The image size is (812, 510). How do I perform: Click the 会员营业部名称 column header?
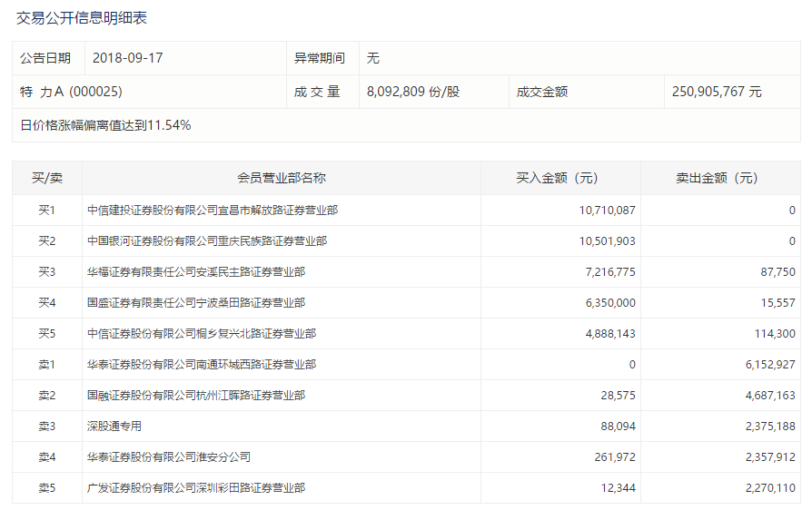(281, 179)
